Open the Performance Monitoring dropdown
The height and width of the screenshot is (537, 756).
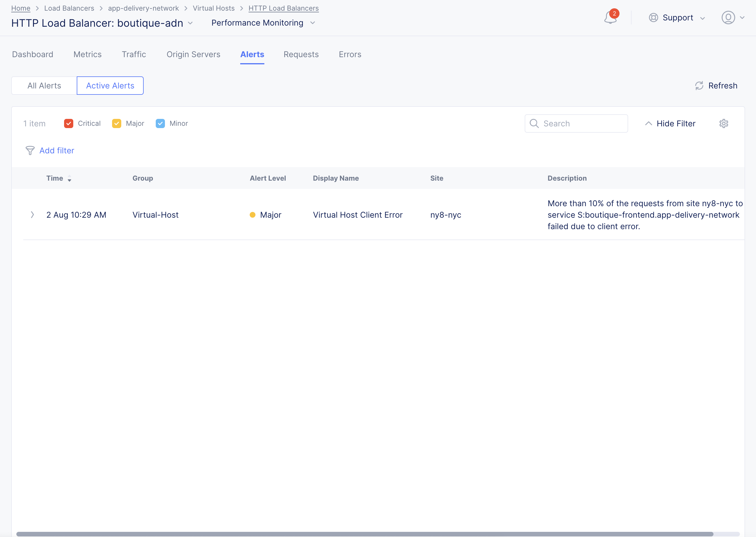[313, 23]
